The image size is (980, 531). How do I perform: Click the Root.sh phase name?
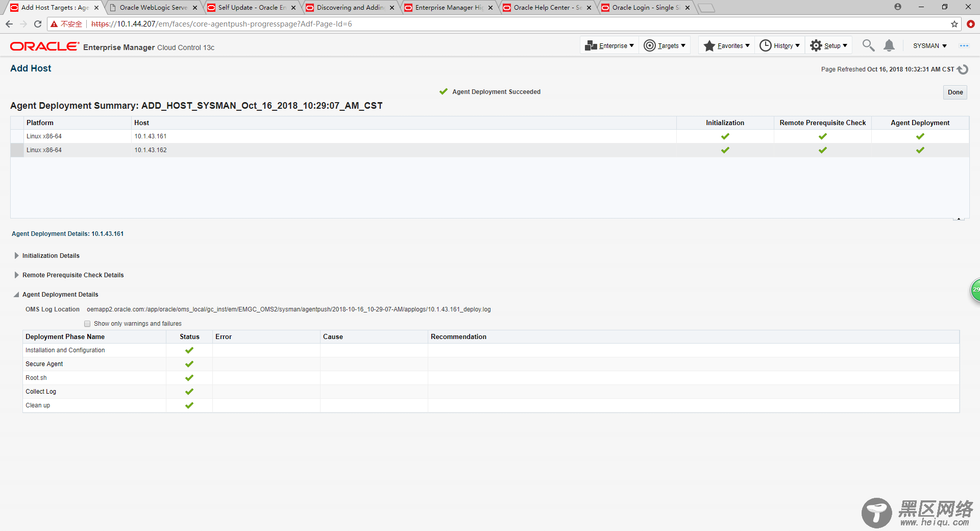point(36,378)
